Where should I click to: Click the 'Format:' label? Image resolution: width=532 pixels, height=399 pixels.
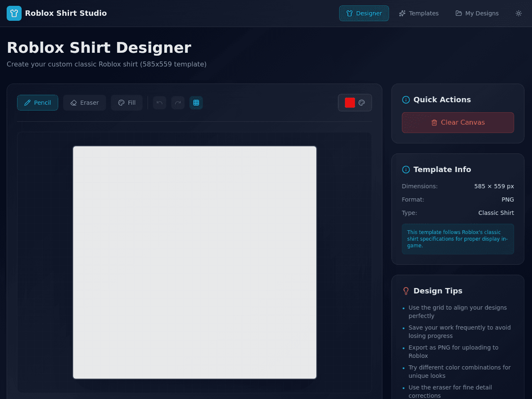(413, 199)
